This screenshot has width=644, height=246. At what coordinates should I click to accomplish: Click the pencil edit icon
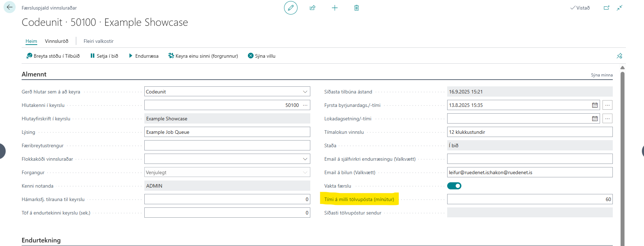(290, 8)
